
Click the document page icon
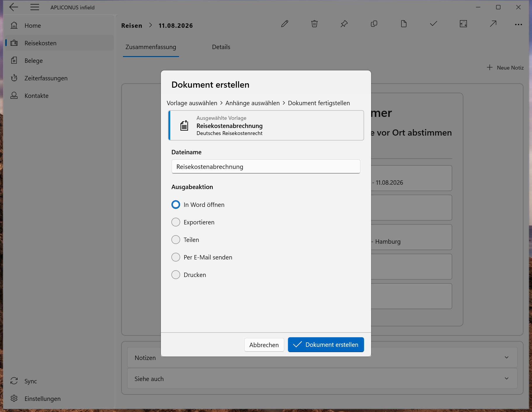[x=404, y=24]
